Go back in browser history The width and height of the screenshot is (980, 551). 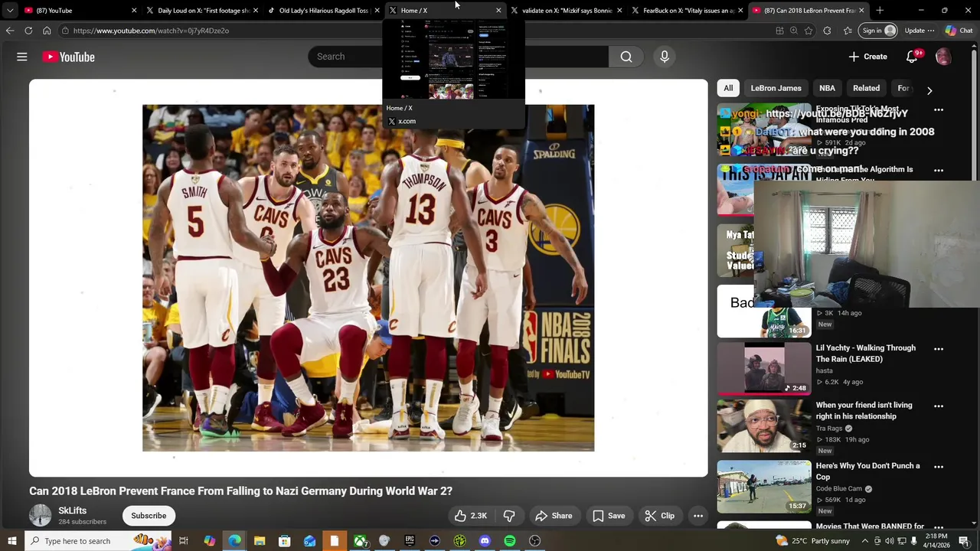[x=10, y=31]
